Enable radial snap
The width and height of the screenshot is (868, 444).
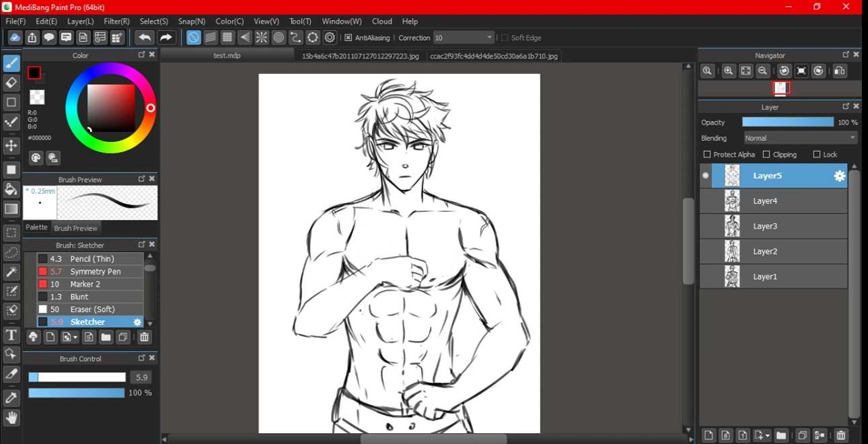[x=262, y=38]
